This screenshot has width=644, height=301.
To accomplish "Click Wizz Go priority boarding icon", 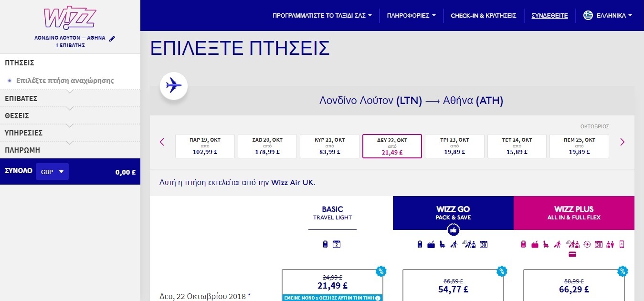I will [454, 244].
